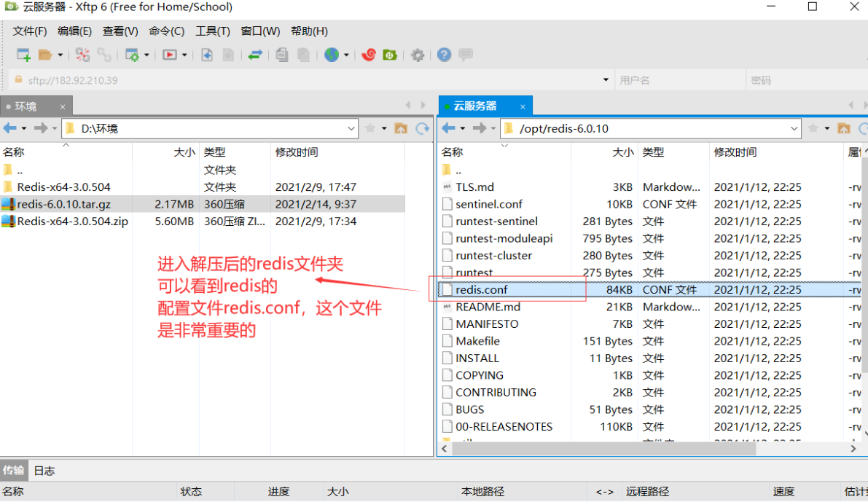Open the local pane folder-home icon
Viewport: 868px width, 502px height.
click(401, 128)
